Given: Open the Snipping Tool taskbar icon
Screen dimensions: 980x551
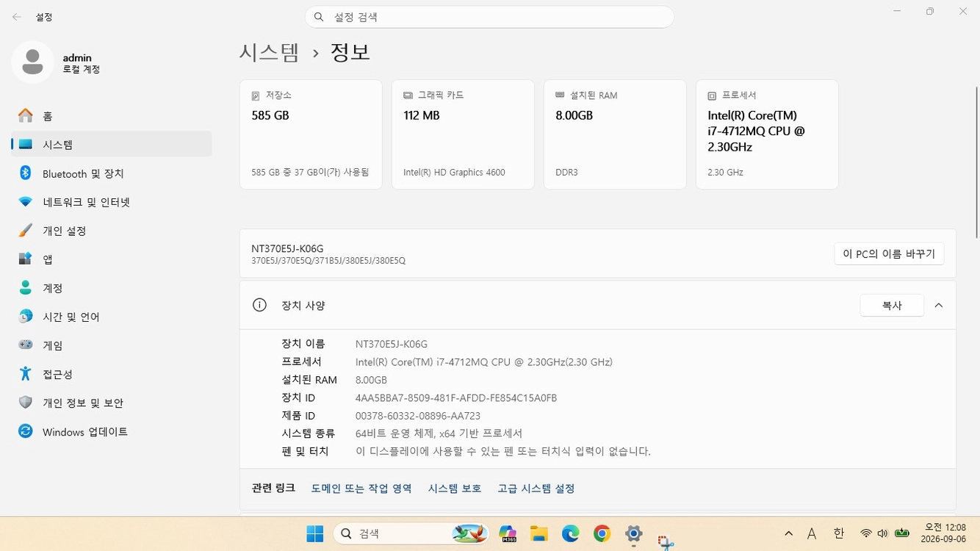Looking at the screenshot, I should tap(665, 541).
